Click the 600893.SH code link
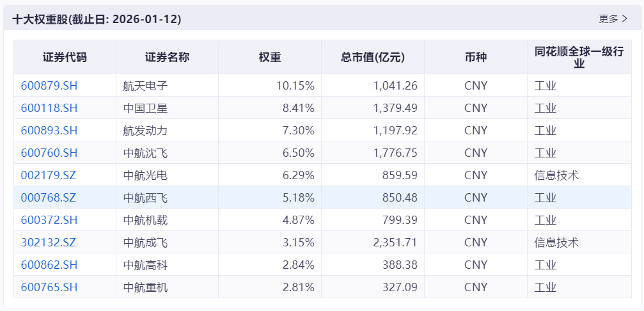The height and width of the screenshot is (311, 644). (49, 131)
